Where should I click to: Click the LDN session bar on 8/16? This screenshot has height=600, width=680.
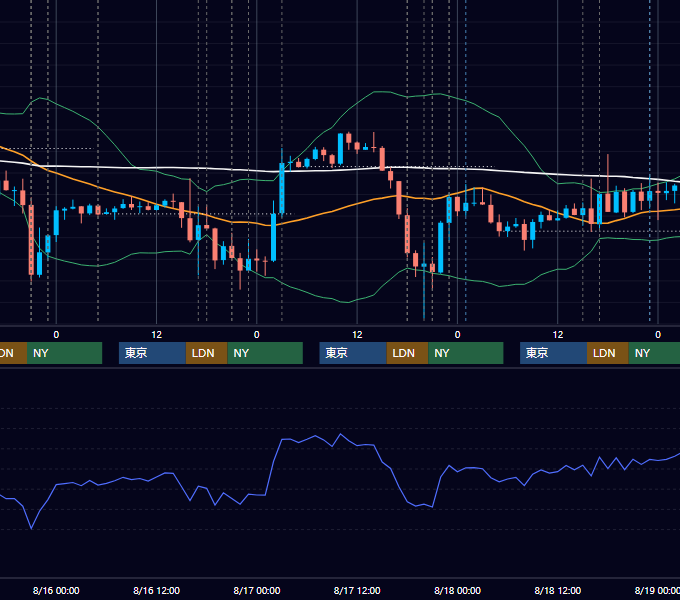coord(206,353)
